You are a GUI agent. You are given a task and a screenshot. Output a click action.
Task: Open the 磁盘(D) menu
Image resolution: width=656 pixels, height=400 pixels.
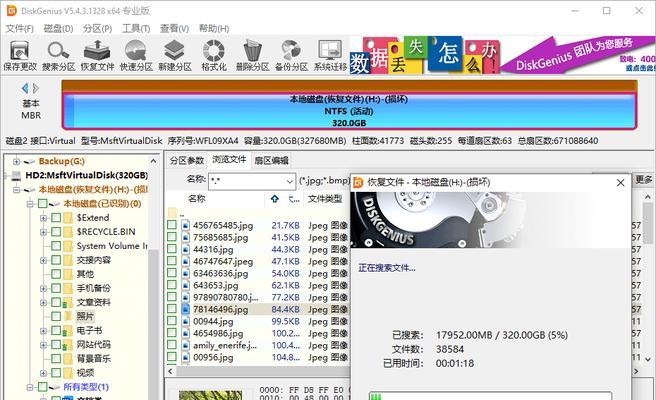point(58,28)
